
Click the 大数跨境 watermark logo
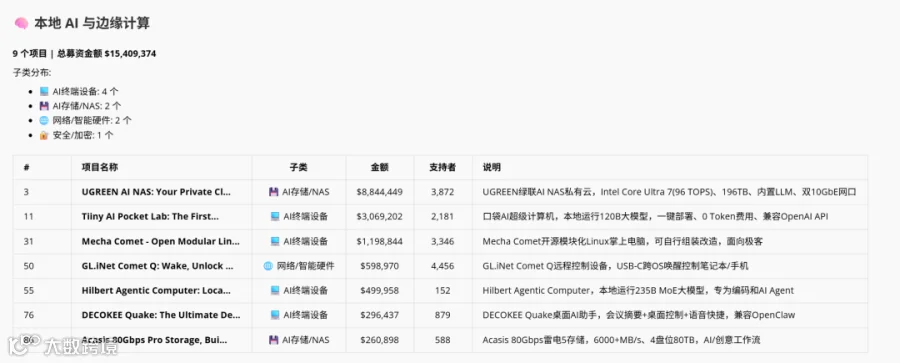point(63,345)
